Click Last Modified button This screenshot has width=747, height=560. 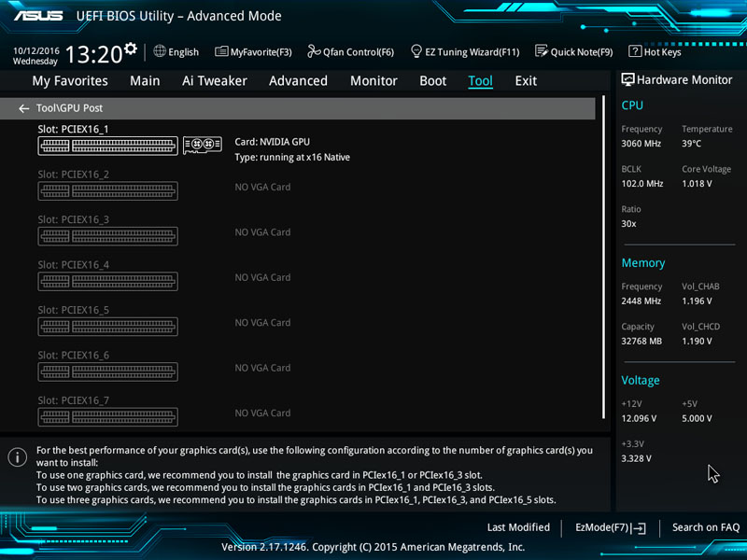pyautogui.click(x=518, y=527)
